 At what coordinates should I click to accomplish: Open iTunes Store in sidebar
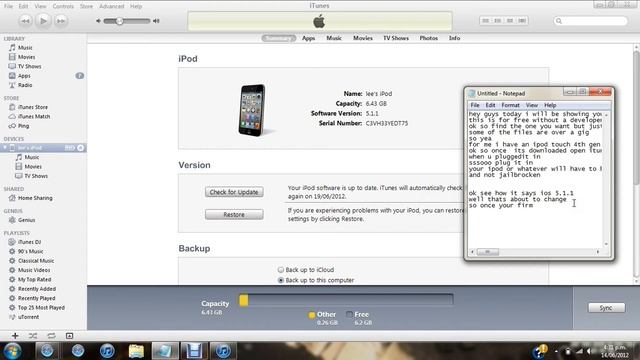click(33, 107)
